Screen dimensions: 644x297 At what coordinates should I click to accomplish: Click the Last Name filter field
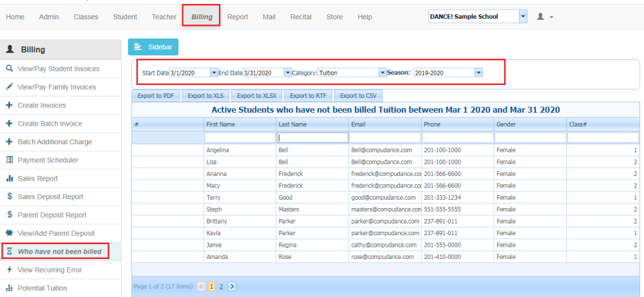[x=312, y=138]
